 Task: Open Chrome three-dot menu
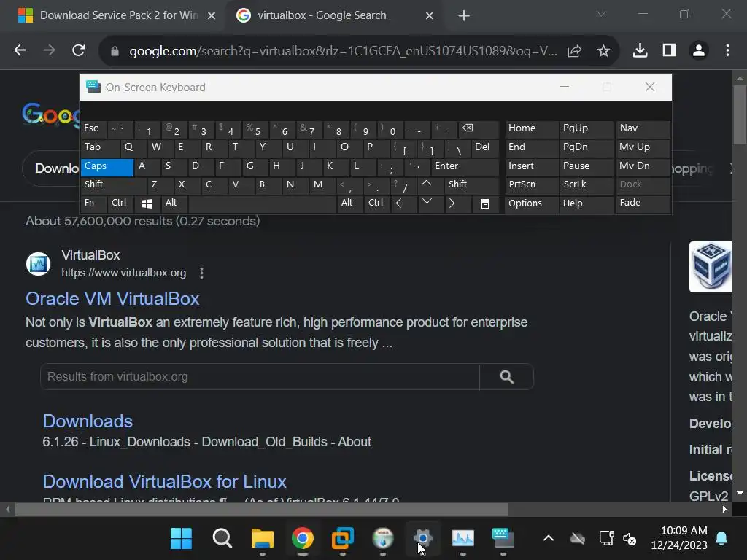tap(727, 50)
